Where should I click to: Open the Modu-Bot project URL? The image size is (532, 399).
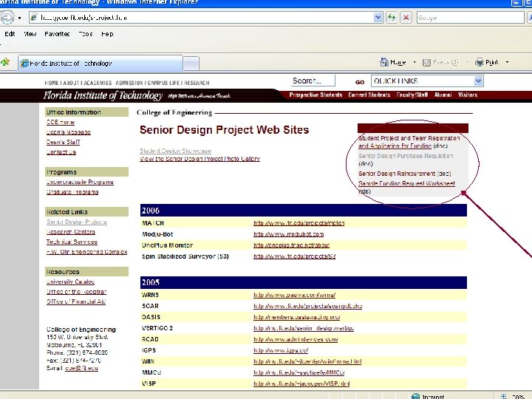288,234
